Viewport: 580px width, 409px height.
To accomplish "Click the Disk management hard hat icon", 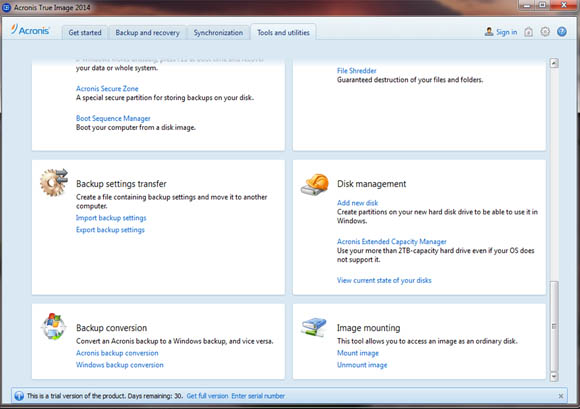I will tap(315, 184).
